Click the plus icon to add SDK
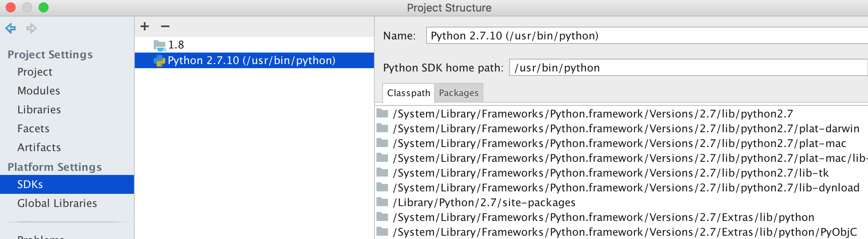Screen dimensions: 868x239 click(145, 26)
